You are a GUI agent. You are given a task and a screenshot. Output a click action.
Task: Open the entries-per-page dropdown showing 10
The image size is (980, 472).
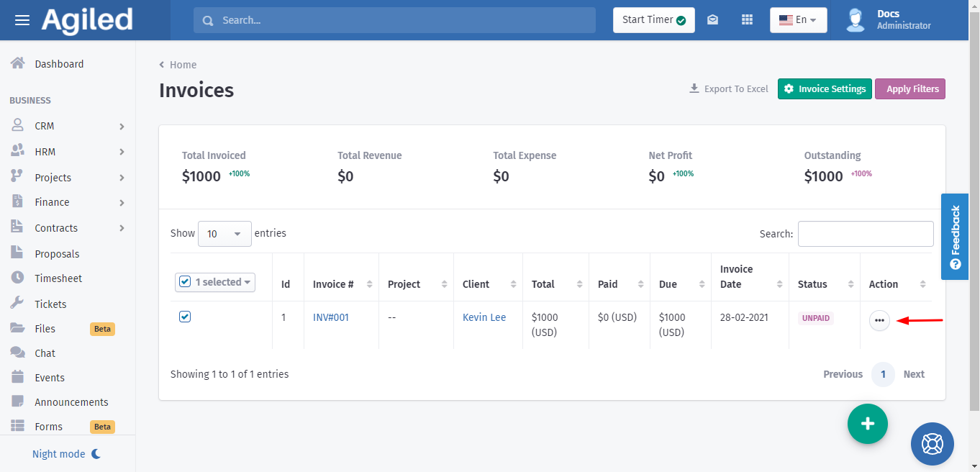(224, 234)
